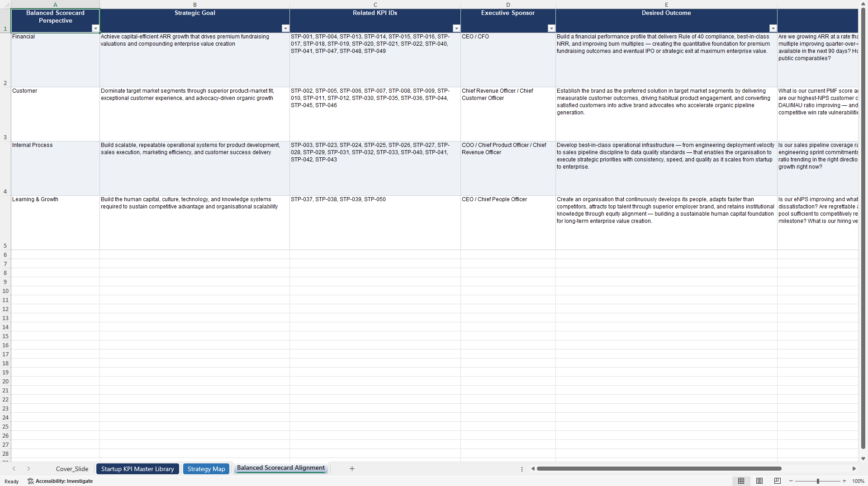Switch to Cover_Slide sheet tab
The height and width of the screenshot is (486, 868).
coord(72,469)
